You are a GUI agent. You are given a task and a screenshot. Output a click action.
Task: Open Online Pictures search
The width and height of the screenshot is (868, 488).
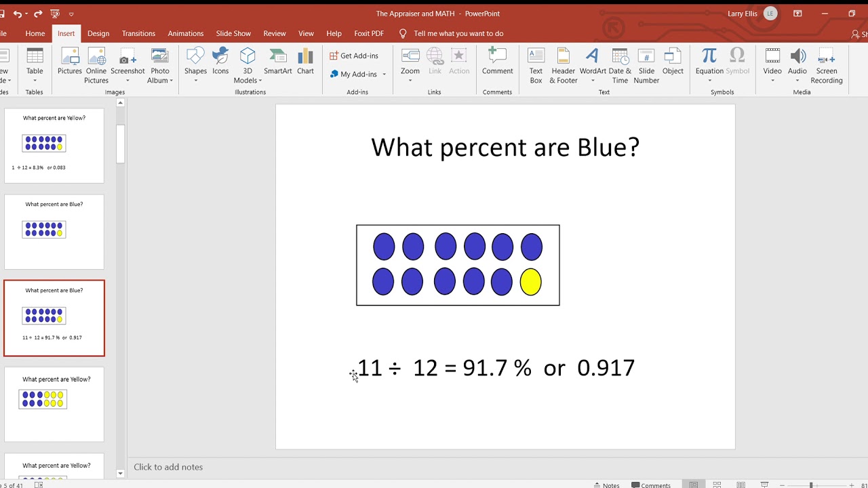pyautogui.click(x=96, y=65)
